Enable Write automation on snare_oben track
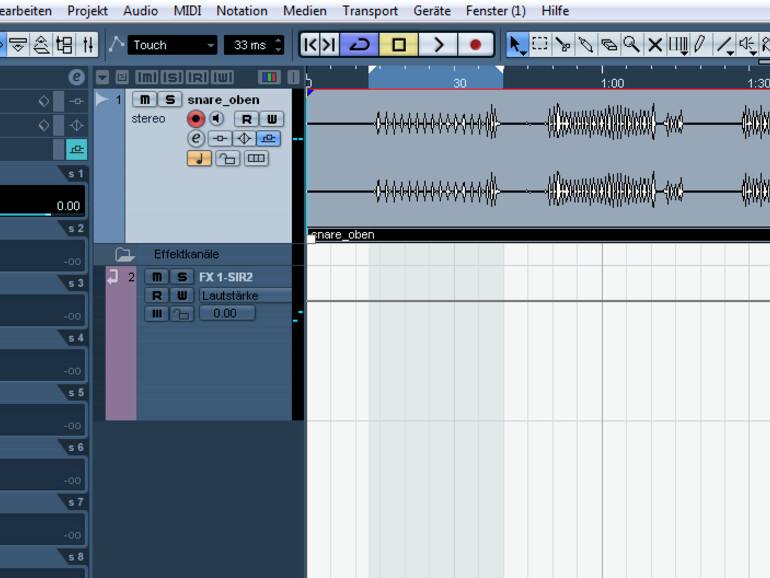The height and width of the screenshot is (578, 770). pos(272,119)
